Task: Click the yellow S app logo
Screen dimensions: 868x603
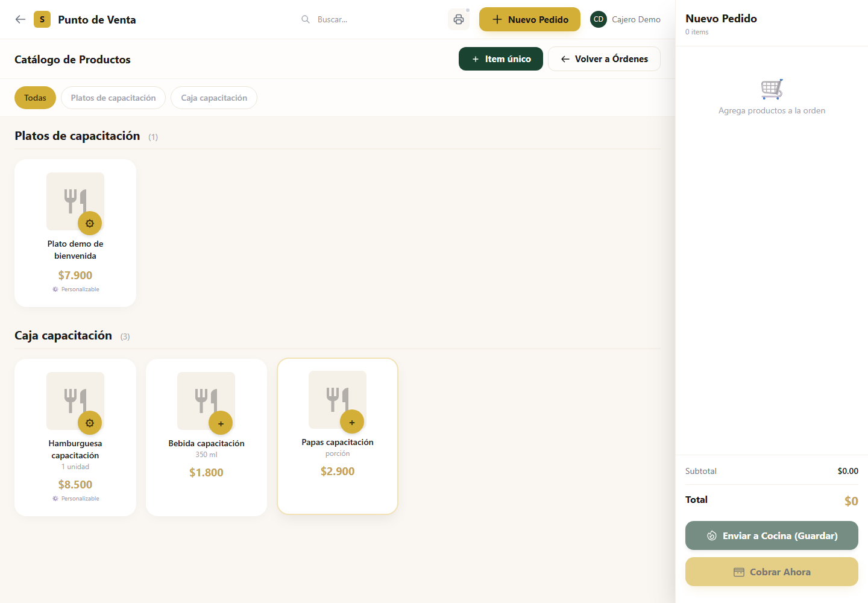Action: pyautogui.click(x=42, y=19)
